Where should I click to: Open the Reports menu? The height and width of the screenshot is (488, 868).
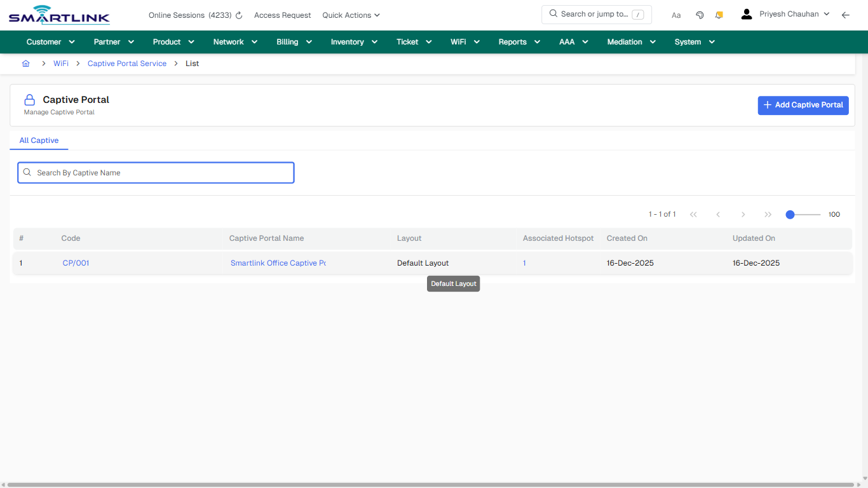coord(518,41)
